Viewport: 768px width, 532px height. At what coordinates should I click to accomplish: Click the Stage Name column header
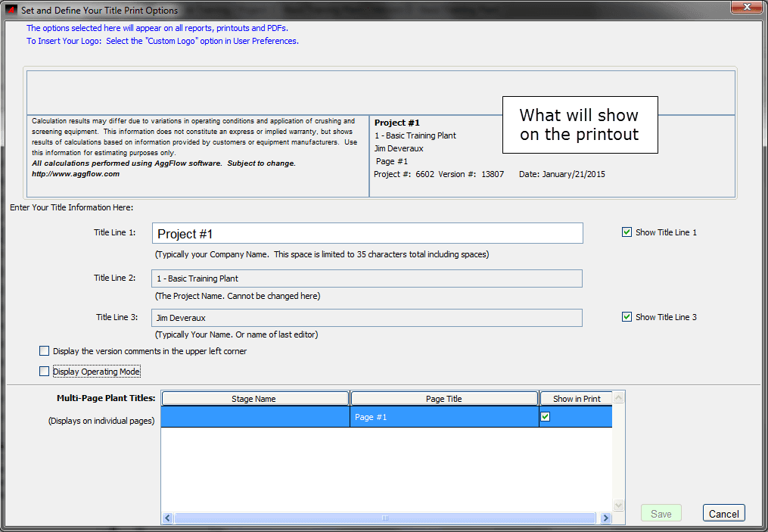pyautogui.click(x=254, y=399)
